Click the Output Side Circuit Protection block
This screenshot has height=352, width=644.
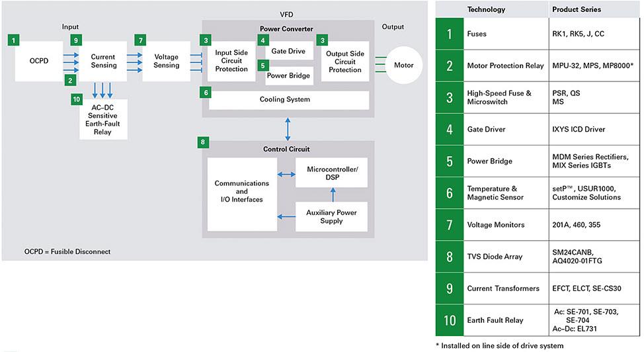345,62
